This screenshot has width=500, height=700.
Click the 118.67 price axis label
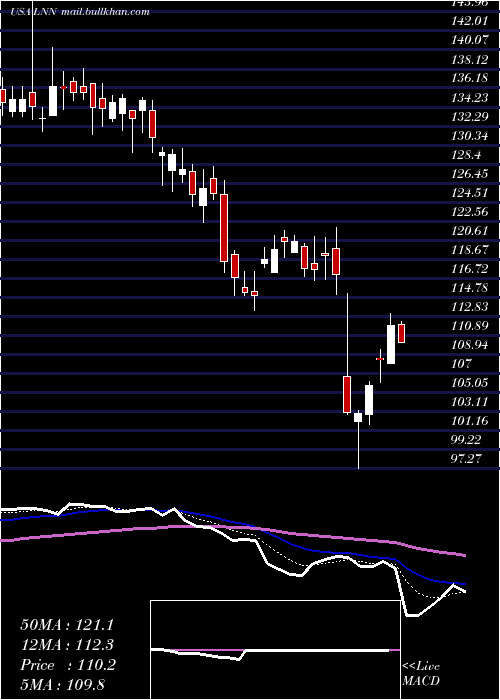pyautogui.click(x=469, y=250)
